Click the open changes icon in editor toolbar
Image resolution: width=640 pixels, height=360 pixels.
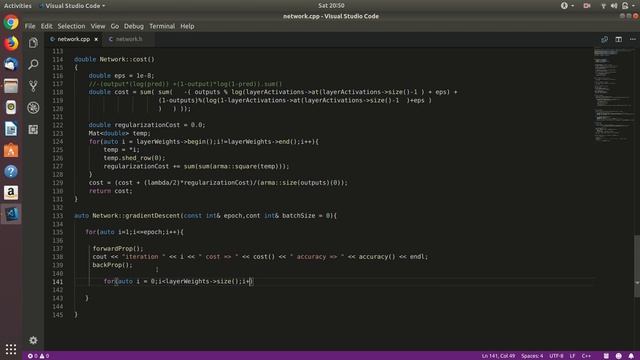pyautogui.click(x=604, y=39)
